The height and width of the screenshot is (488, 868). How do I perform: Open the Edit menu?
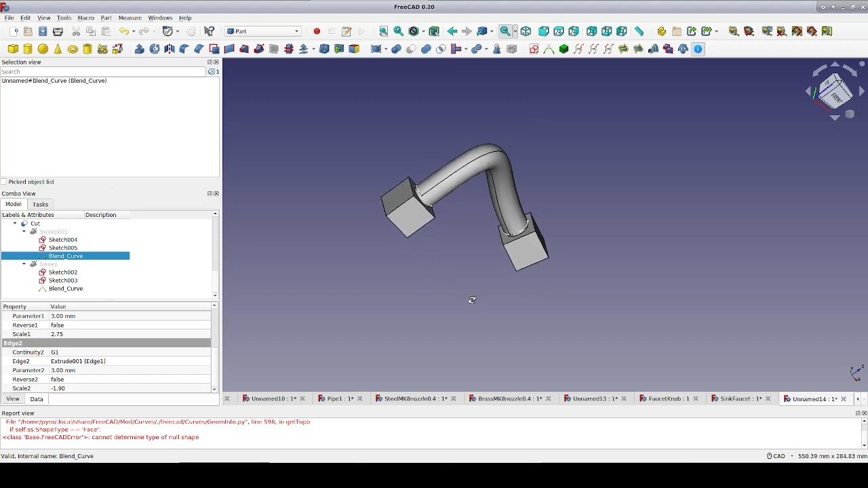(x=25, y=18)
